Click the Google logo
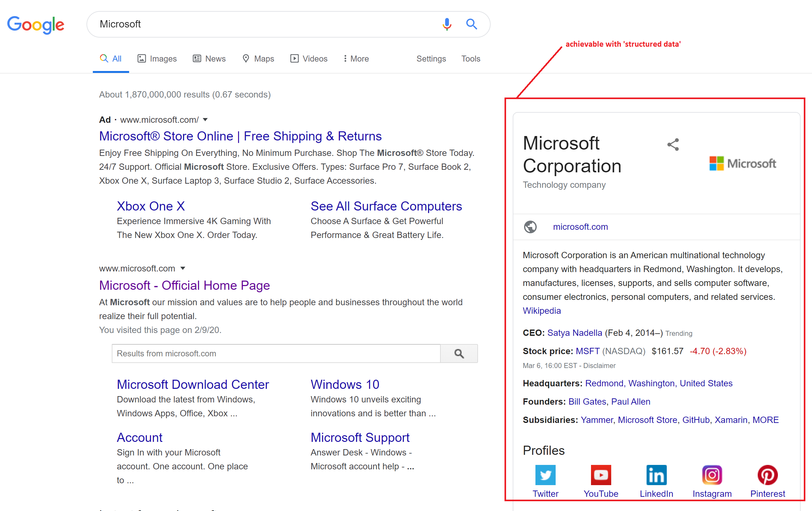Screen dimensions: 812x511 (36, 25)
